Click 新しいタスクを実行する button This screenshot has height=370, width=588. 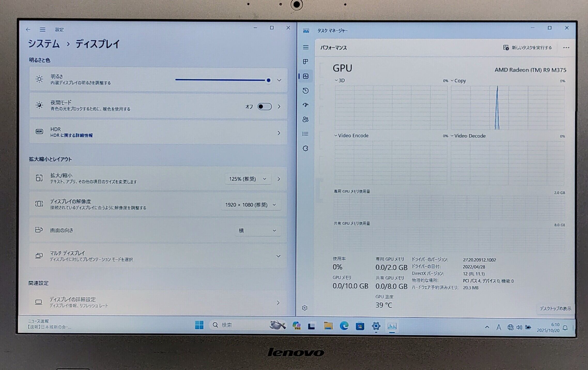[527, 48]
